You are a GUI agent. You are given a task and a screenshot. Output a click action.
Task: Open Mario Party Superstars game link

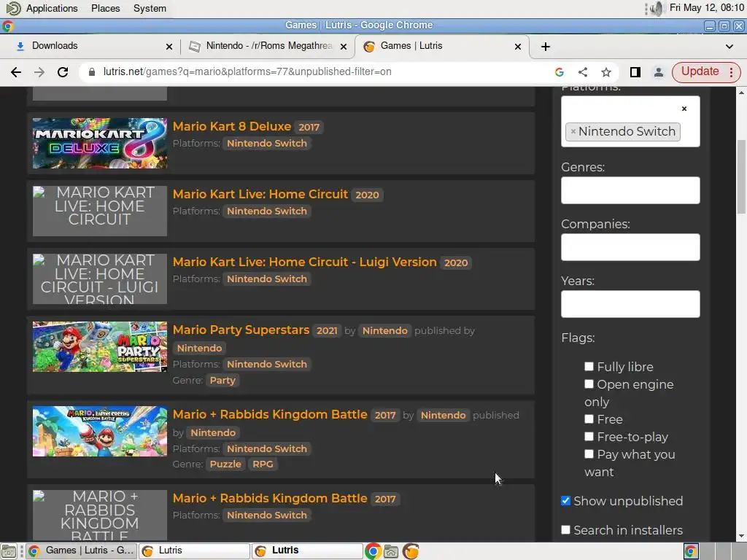241,330
